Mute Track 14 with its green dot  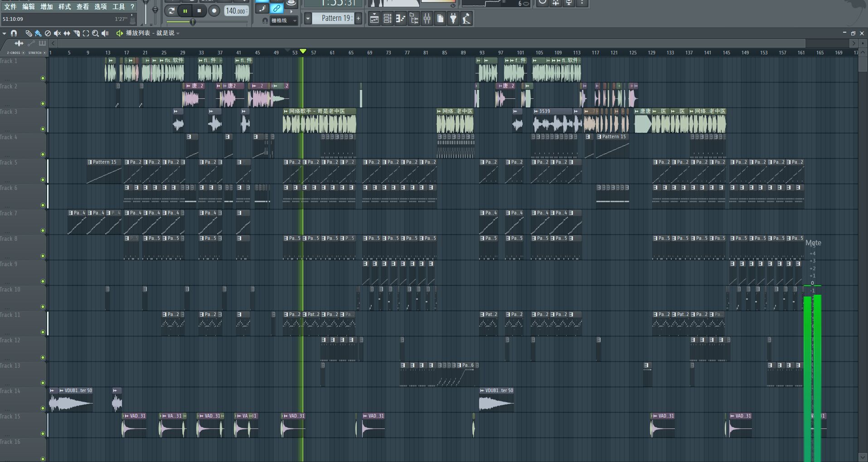(x=43, y=408)
